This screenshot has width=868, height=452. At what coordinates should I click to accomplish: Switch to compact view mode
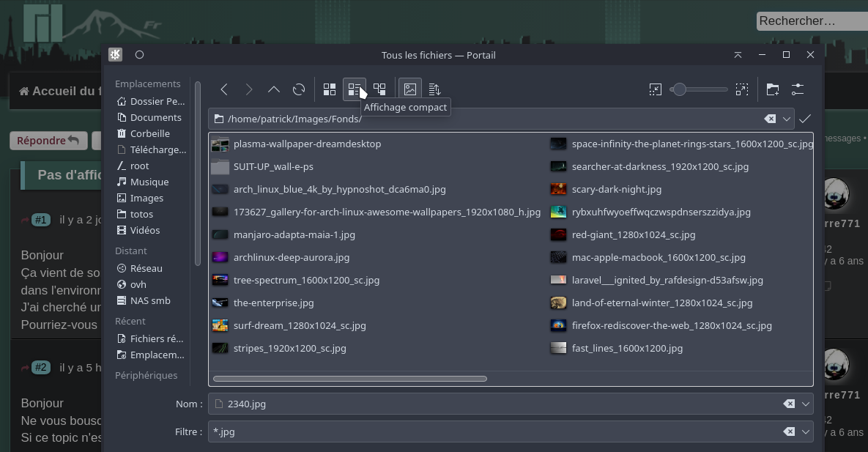point(355,89)
